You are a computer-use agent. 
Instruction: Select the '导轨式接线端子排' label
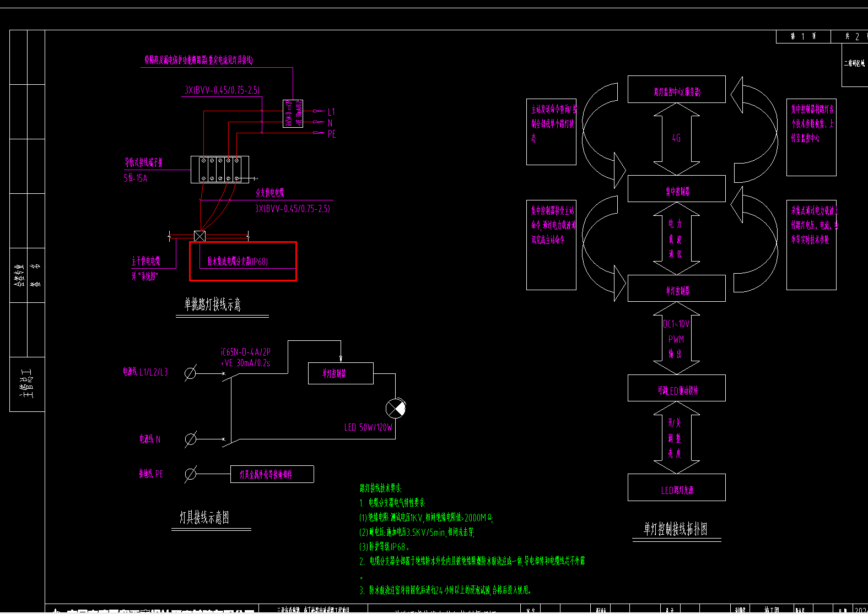(143, 162)
